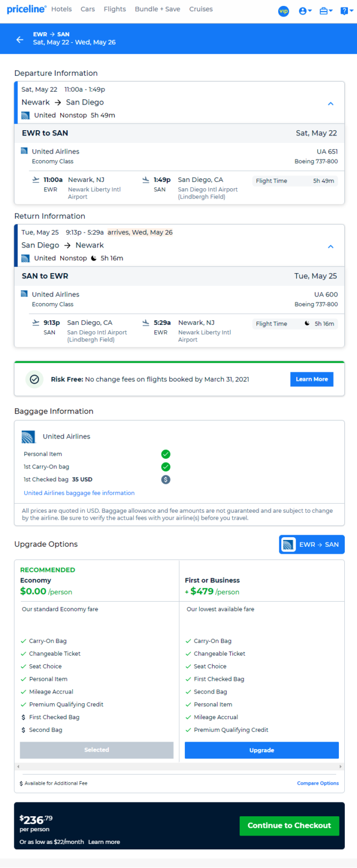Click the 'Available for Additional Fee' legend
Screen dimensions: 357x868
pyautogui.click(x=53, y=783)
